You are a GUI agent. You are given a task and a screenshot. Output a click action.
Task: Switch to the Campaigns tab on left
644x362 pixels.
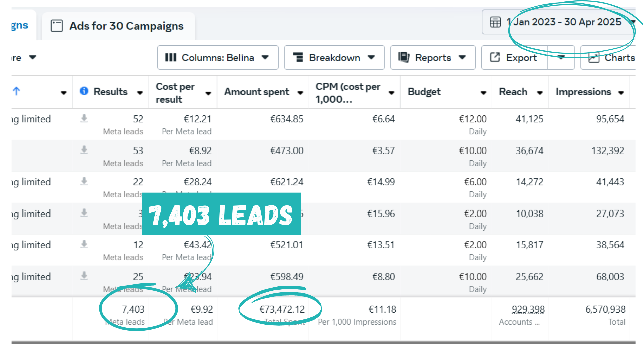tap(19, 25)
